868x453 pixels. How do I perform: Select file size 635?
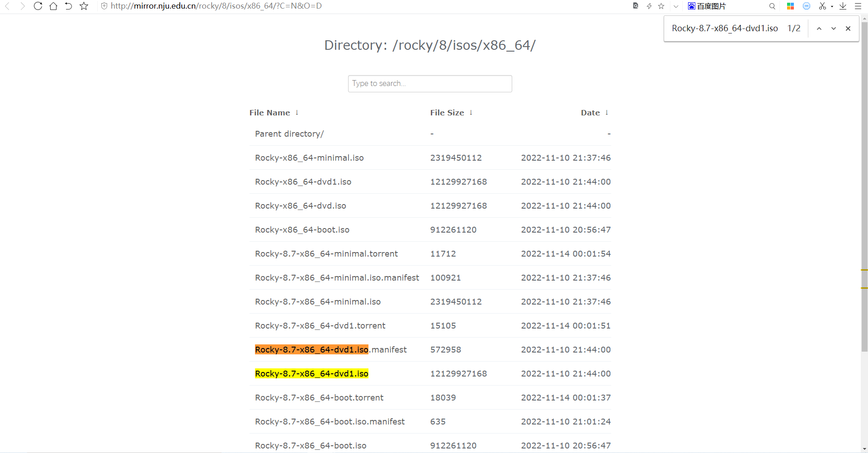pos(438,422)
